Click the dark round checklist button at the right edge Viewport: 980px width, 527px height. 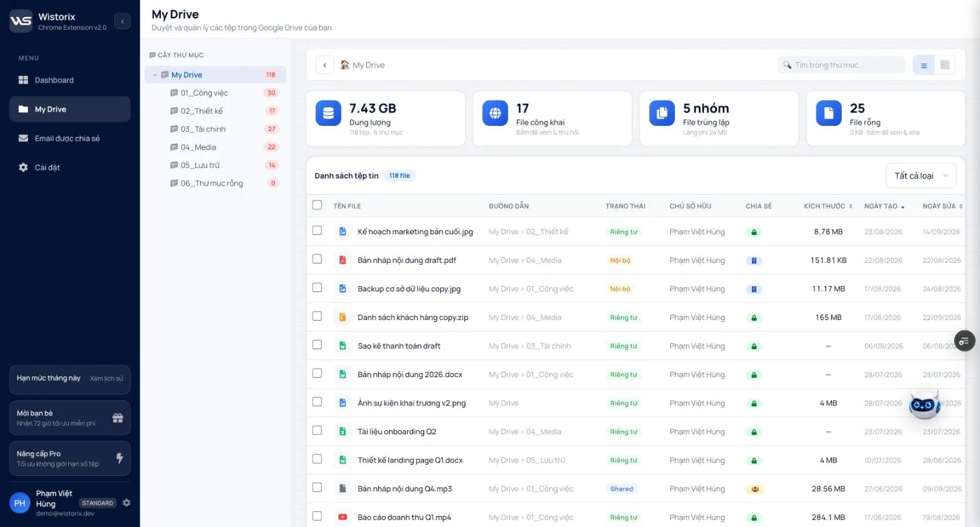pos(964,341)
